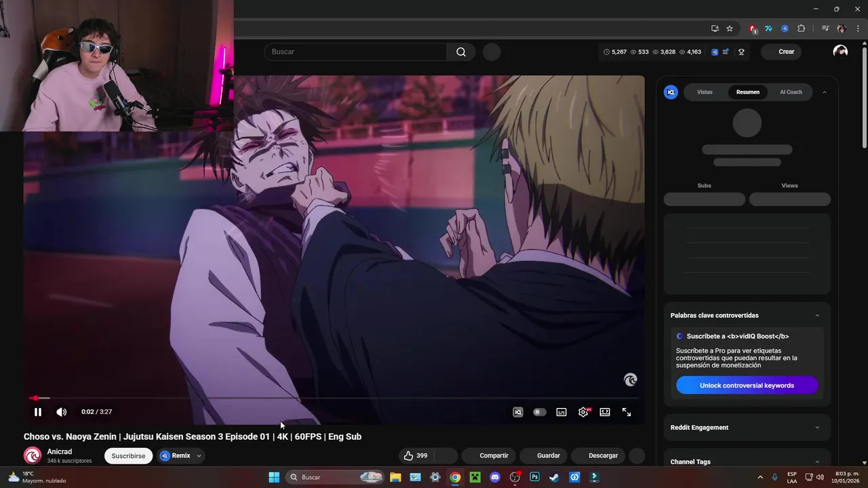Run search with the magnifier icon
This screenshot has height=488, width=868.
pos(461,52)
